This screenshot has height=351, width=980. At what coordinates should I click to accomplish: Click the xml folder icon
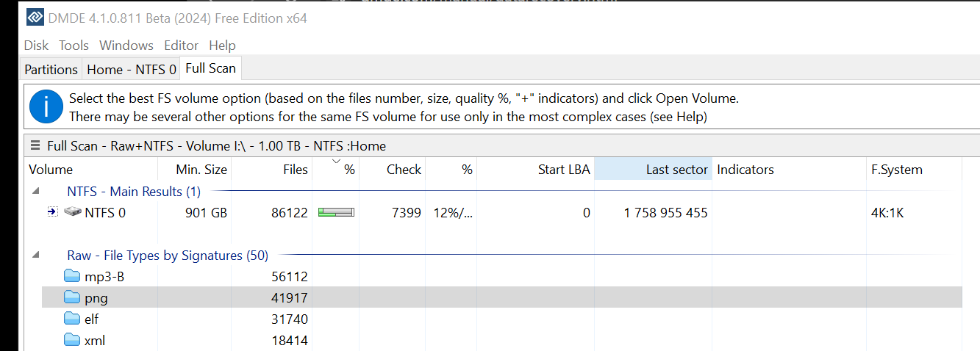coord(71,340)
